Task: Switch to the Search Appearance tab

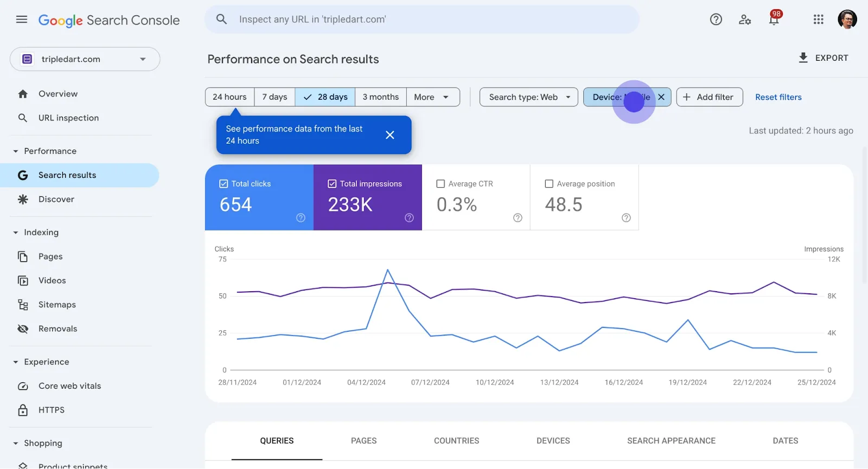Action: click(672, 441)
